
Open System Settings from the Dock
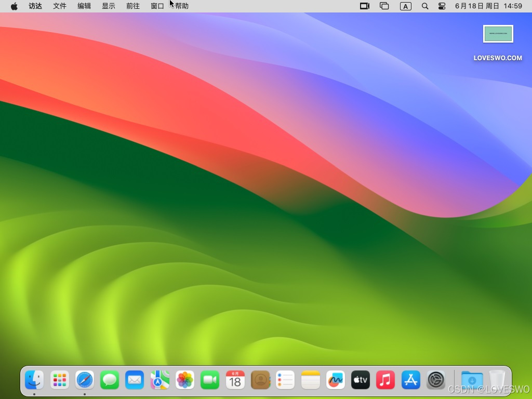pos(436,380)
